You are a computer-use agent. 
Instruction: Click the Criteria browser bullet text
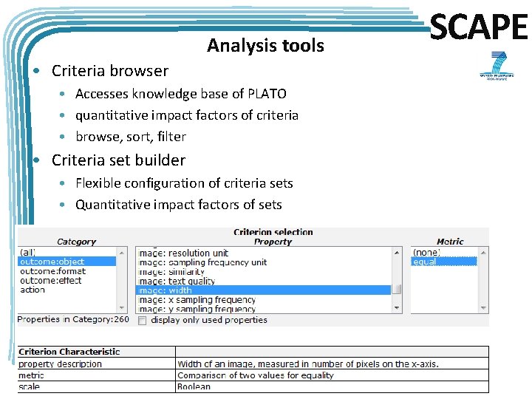[x=110, y=71]
